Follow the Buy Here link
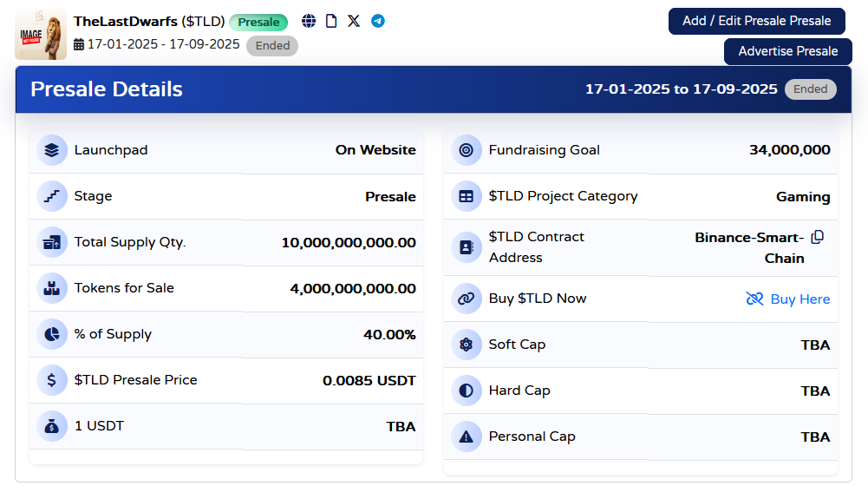 [x=788, y=299]
